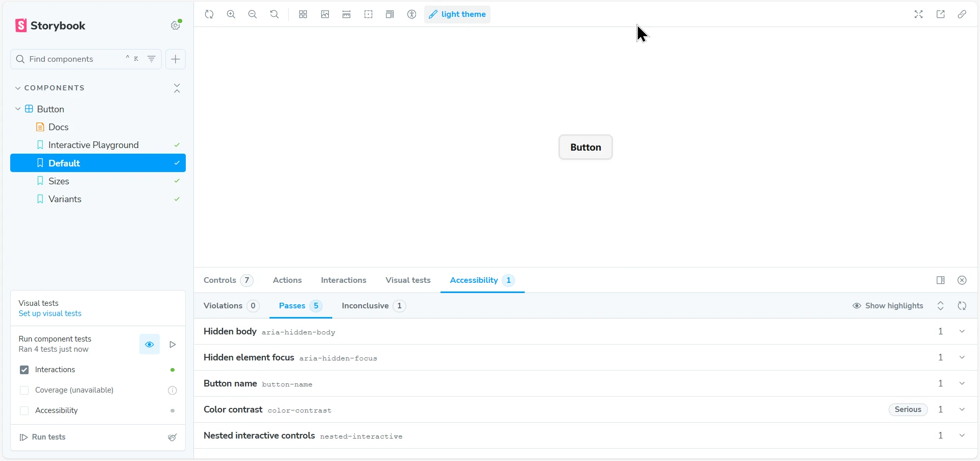Enable the Accessibility test checkbox
980x461 pixels.
click(24, 411)
